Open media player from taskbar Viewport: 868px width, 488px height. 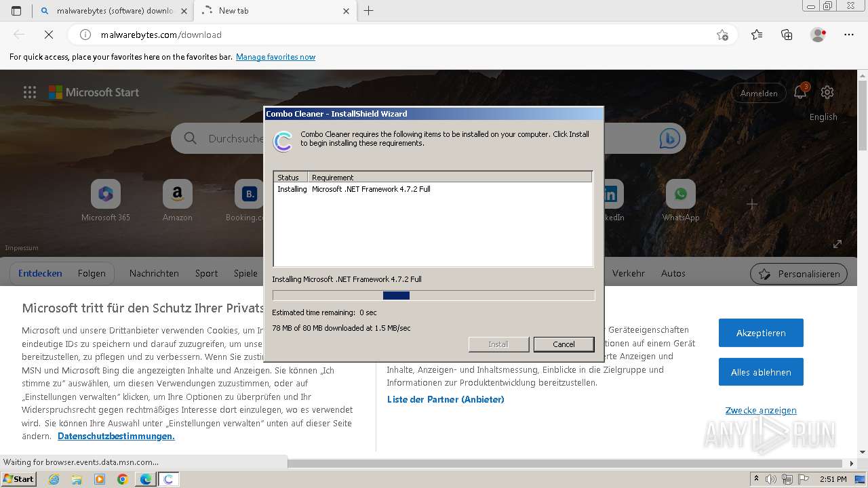point(100,479)
